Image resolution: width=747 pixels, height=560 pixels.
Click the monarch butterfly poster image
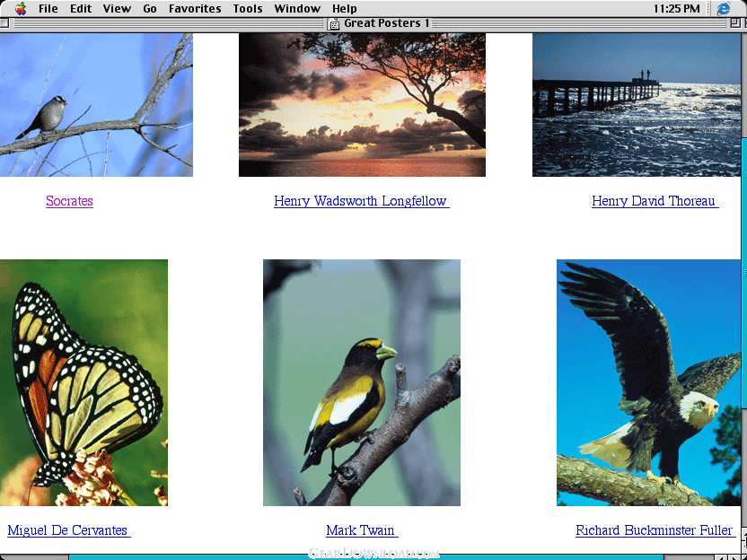[83, 382]
